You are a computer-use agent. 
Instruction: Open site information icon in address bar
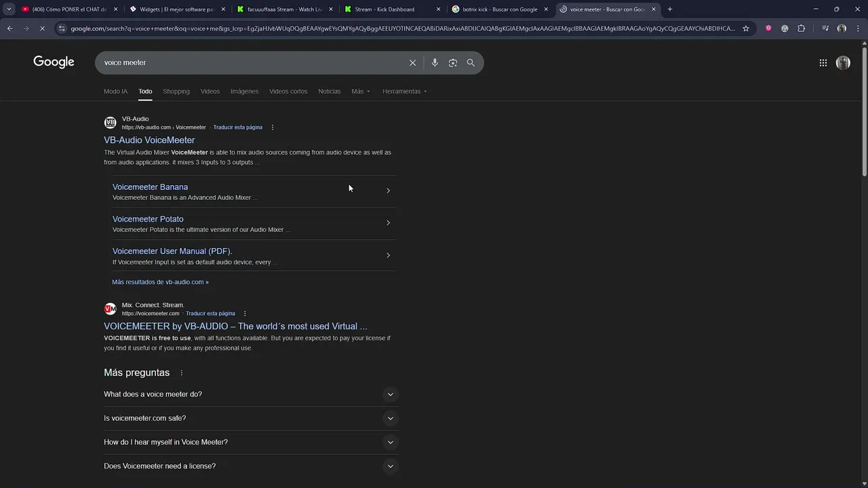62,28
